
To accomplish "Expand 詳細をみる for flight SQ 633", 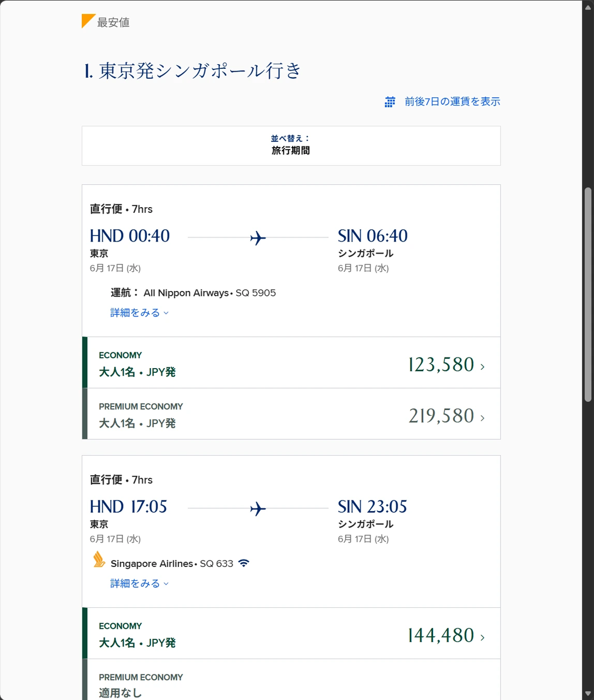I will [139, 583].
